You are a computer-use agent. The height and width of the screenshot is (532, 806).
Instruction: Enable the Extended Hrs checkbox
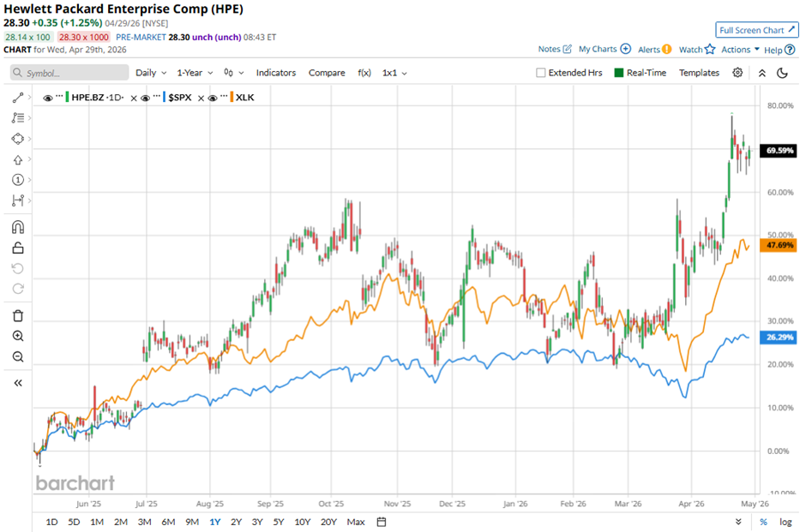[x=541, y=73]
